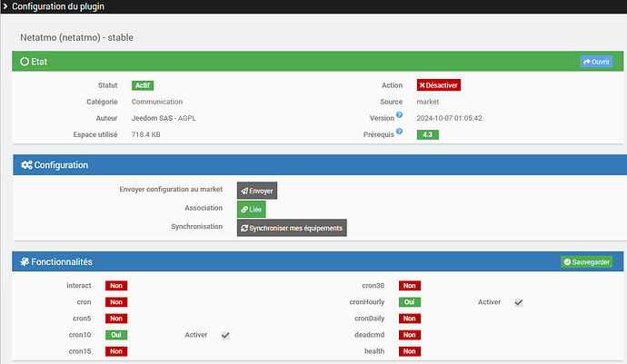The width and height of the screenshot is (627, 364).
Task: Click the green Actif status badge
Action: pyautogui.click(x=143, y=85)
